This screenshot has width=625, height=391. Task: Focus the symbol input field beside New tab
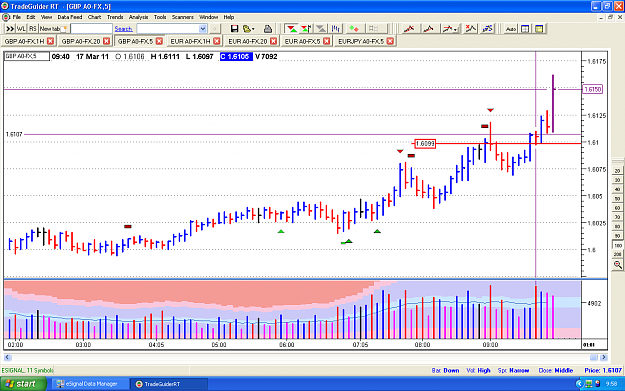click(91, 29)
